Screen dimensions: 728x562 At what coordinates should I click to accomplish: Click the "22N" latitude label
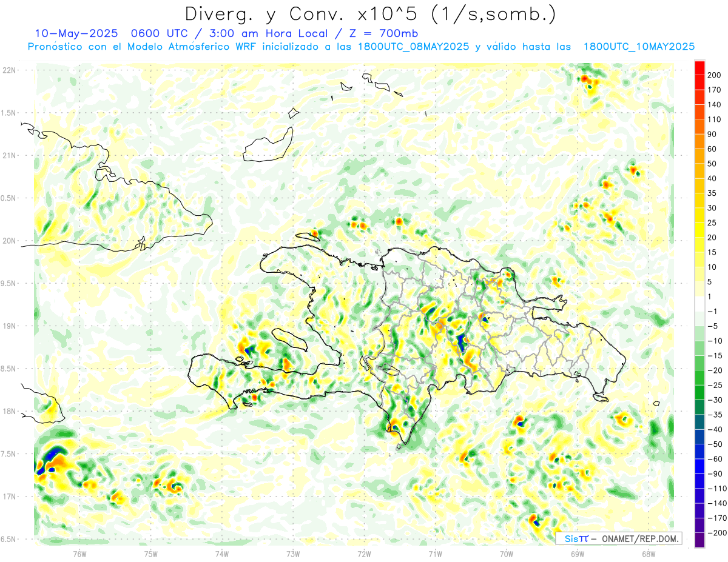pyautogui.click(x=9, y=70)
